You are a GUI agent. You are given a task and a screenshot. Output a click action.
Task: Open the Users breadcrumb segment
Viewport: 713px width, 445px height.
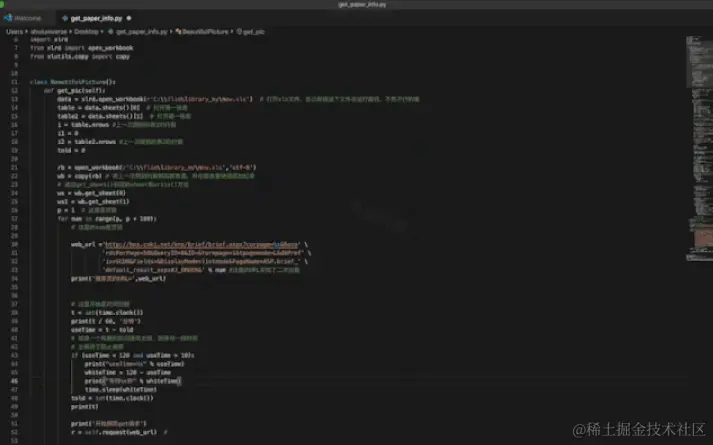[x=14, y=32]
